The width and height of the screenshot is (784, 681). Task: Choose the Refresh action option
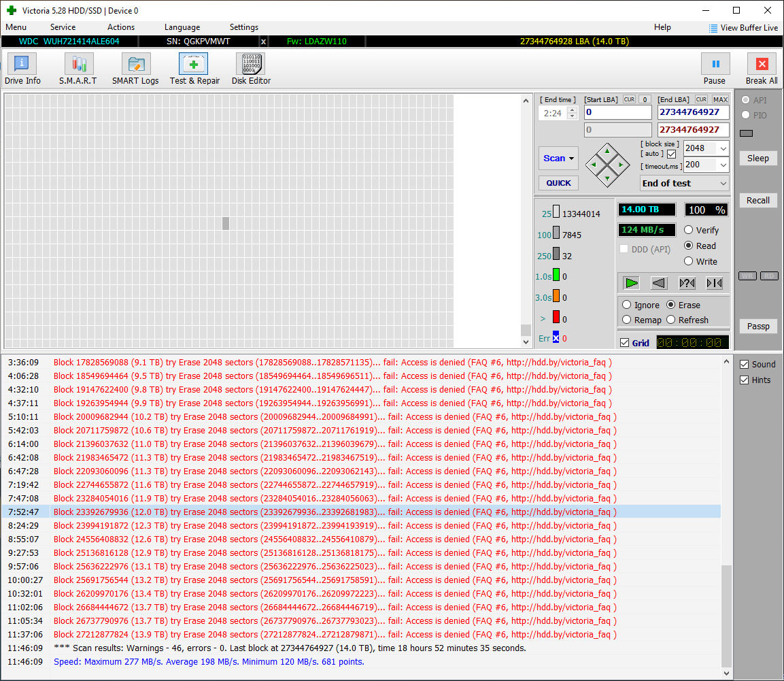[687, 320]
